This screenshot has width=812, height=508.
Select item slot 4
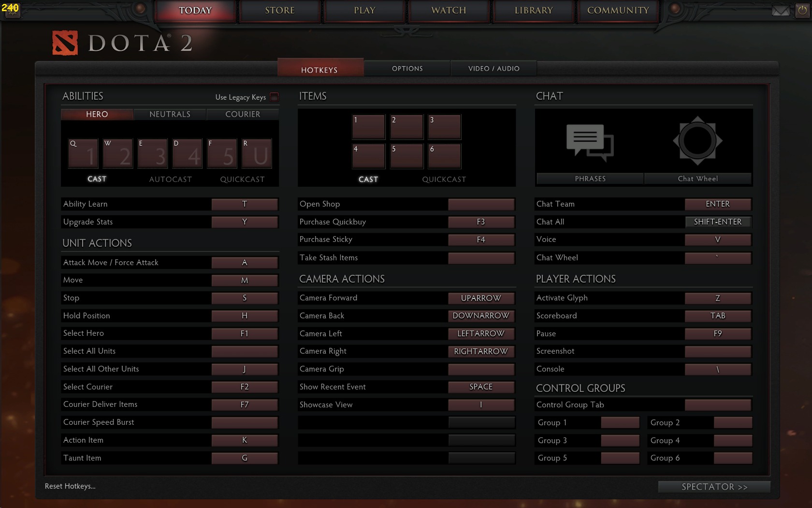[x=369, y=156]
